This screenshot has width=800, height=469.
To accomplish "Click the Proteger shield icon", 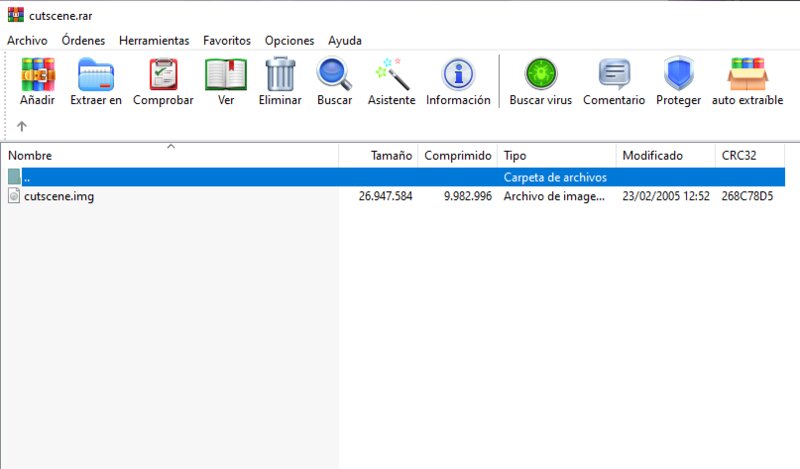I will [x=679, y=73].
